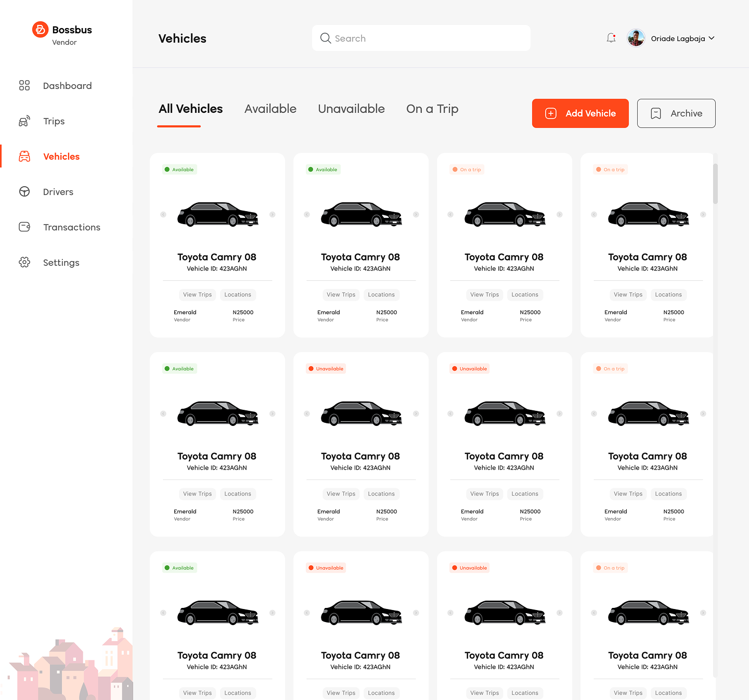Click View Trips on third row's Available card

[x=198, y=693]
